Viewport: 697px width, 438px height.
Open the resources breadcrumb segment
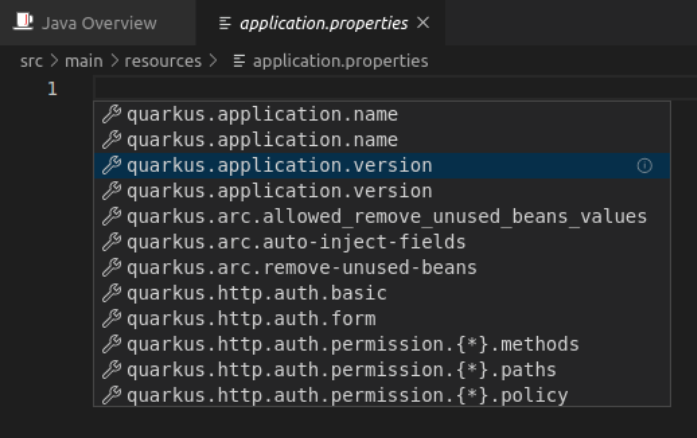point(163,61)
